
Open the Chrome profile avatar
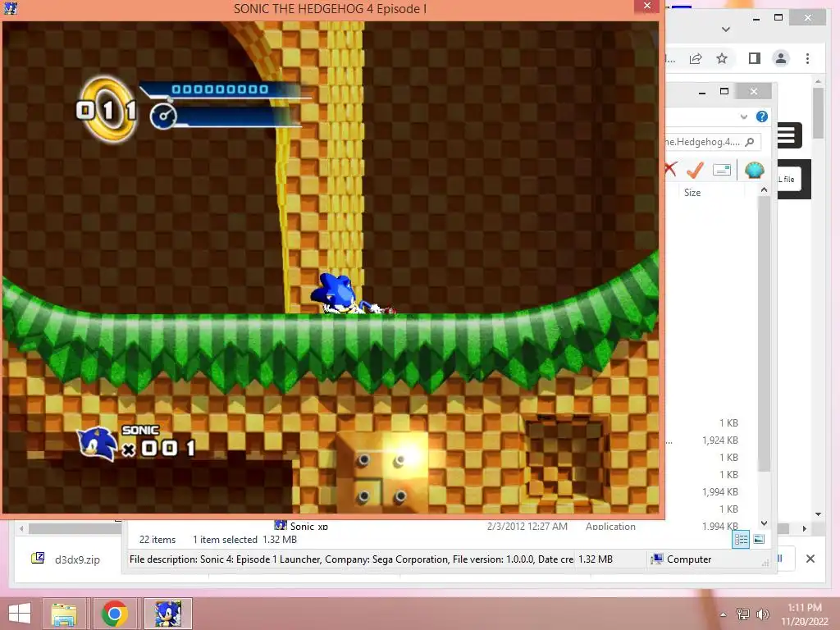(x=781, y=58)
